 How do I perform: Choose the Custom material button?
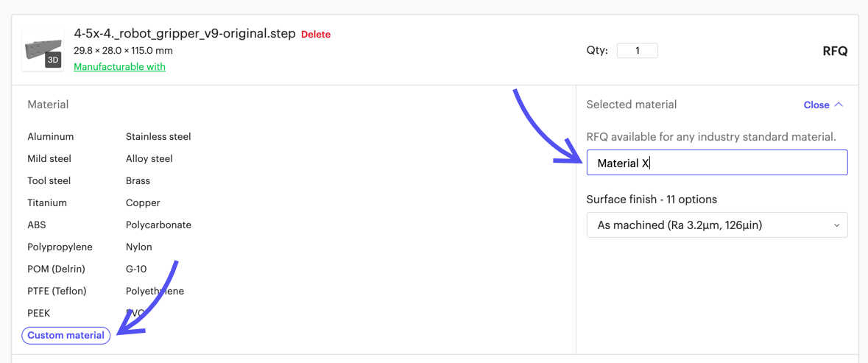pos(66,335)
